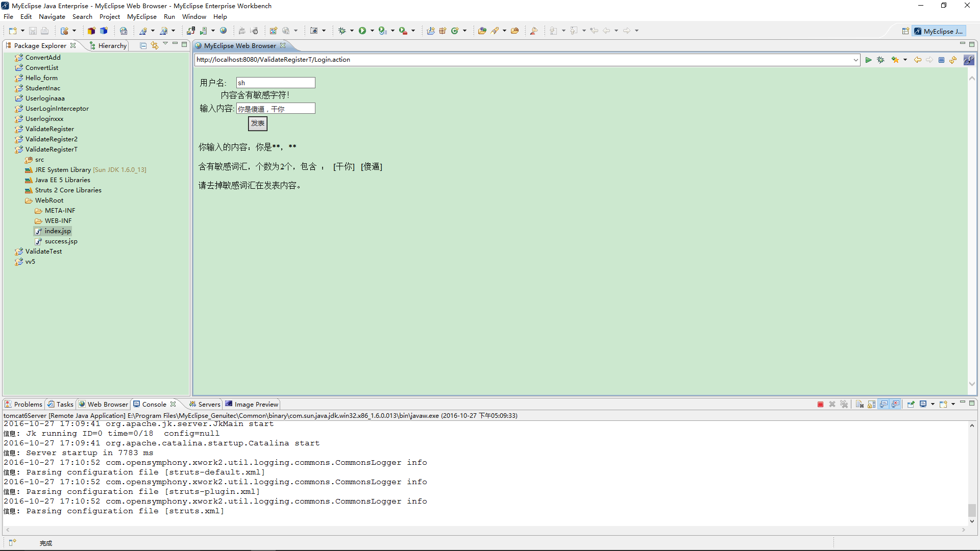Click the Display Selected Console icon
Viewport: 980px width, 551px height.
(x=923, y=405)
